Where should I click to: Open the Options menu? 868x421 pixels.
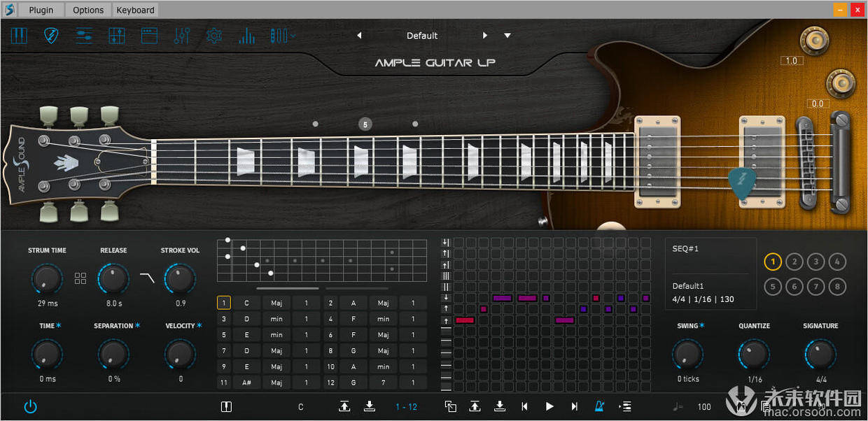[x=88, y=10]
